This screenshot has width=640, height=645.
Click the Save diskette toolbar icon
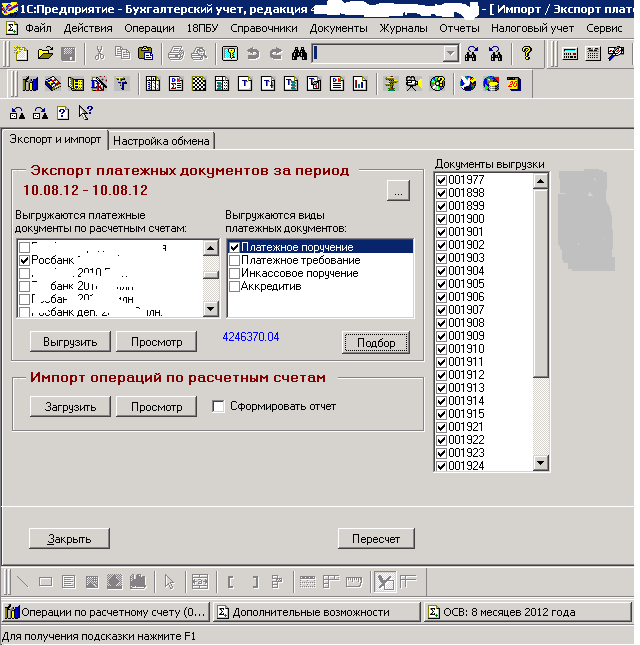(x=68, y=53)
